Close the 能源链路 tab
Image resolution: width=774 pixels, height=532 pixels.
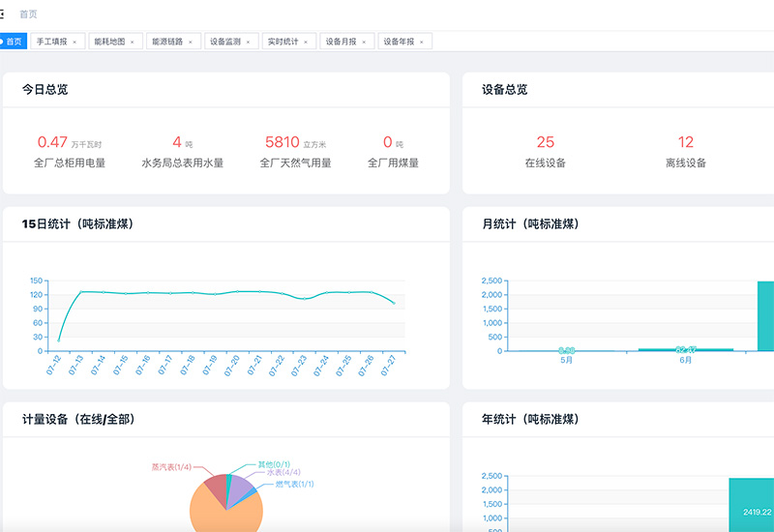click(191, 42)
